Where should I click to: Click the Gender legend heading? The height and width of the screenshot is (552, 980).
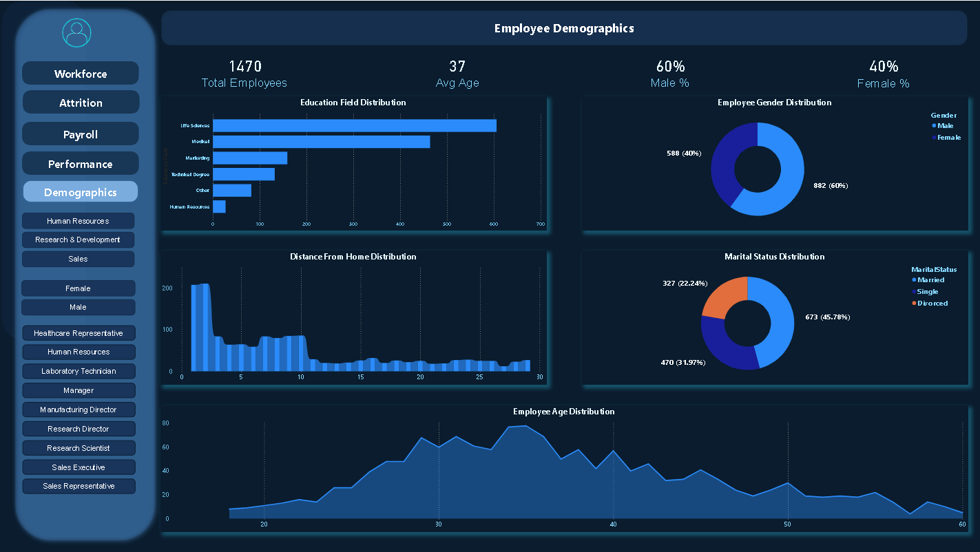[x=943, y=116]
